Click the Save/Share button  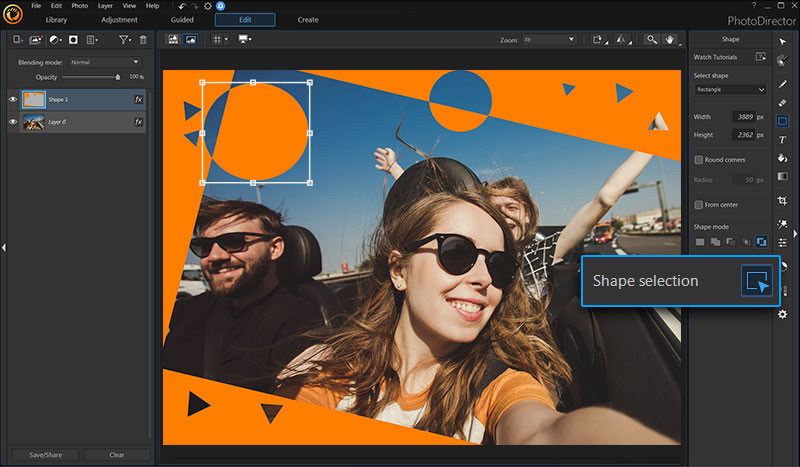(x=45, y=455)
